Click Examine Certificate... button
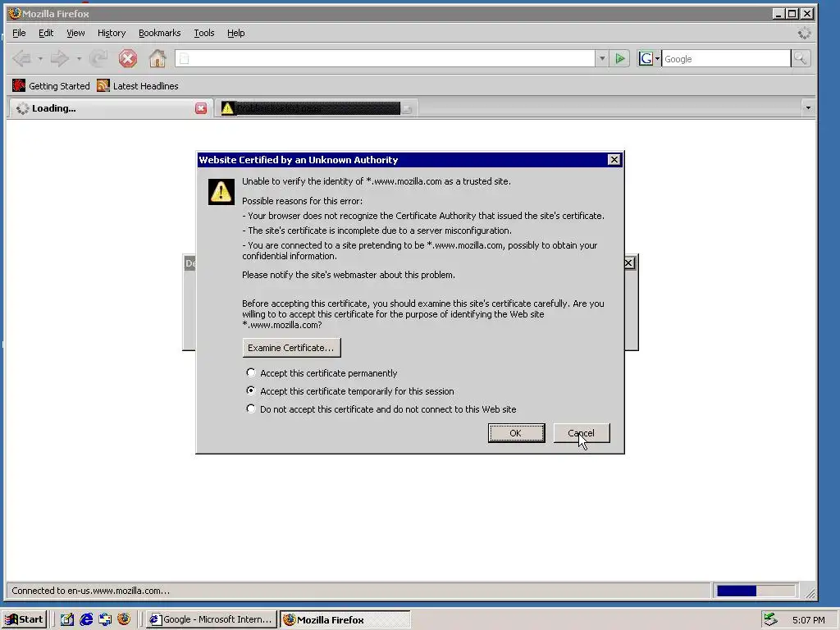Screen dimensions: 840x630 tap(291, 348)
